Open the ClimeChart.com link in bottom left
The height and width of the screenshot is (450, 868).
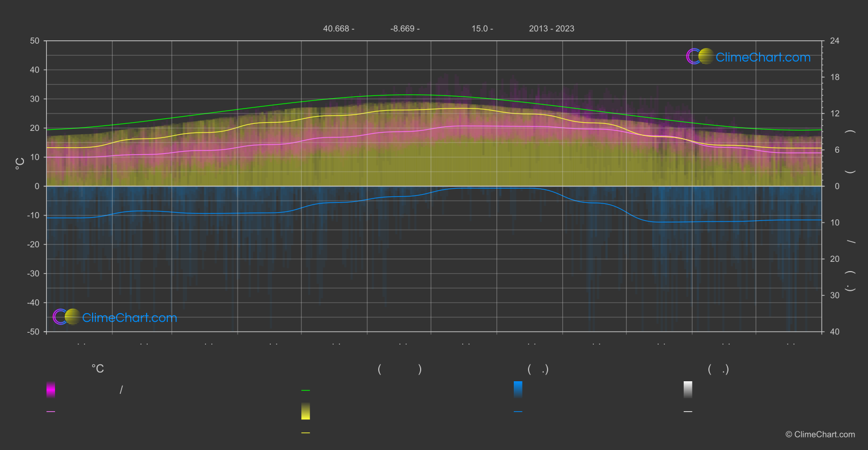point(130,317)
